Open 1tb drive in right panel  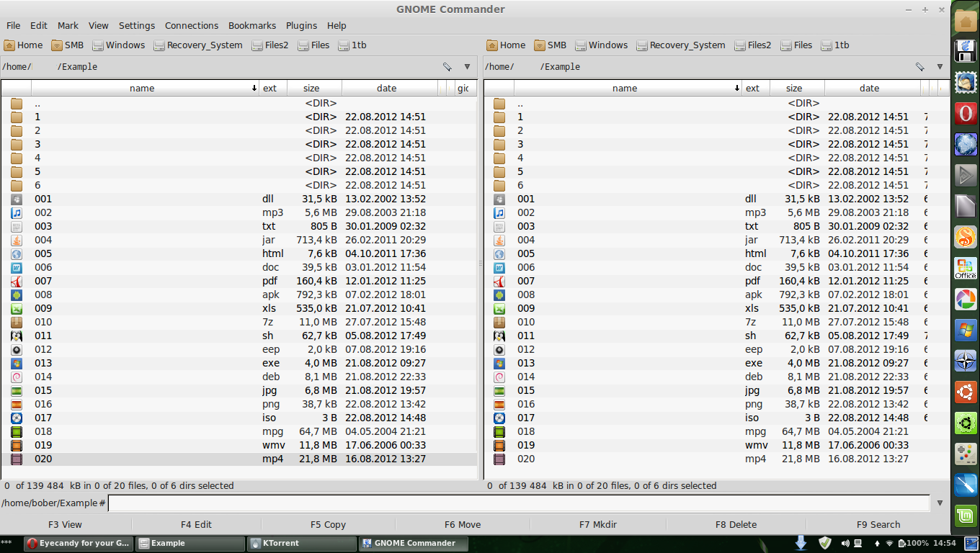[x=835, y=45]
